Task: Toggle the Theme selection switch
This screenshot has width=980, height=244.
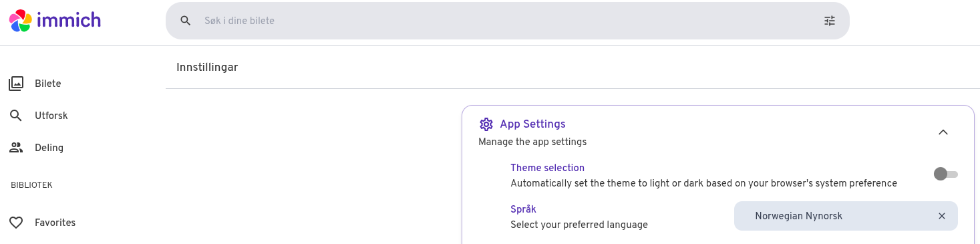Action: pyautogui.click(x=945, y=174)
